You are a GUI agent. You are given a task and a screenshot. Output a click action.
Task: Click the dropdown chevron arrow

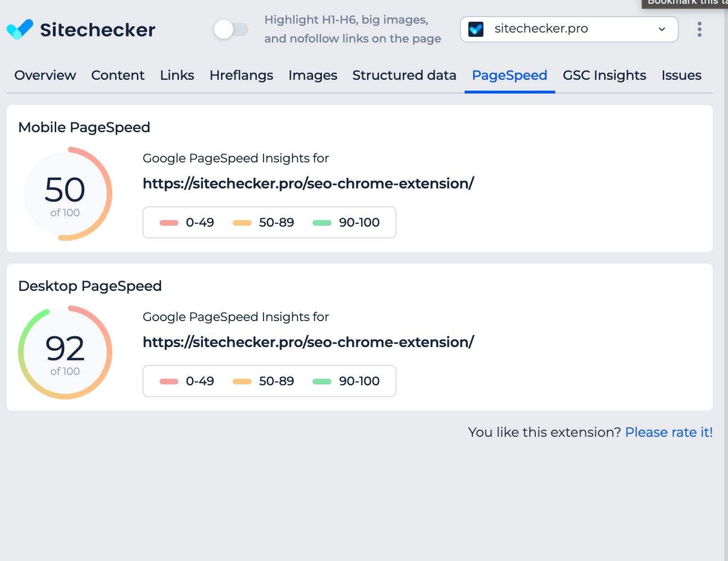(x=661, y=29)
